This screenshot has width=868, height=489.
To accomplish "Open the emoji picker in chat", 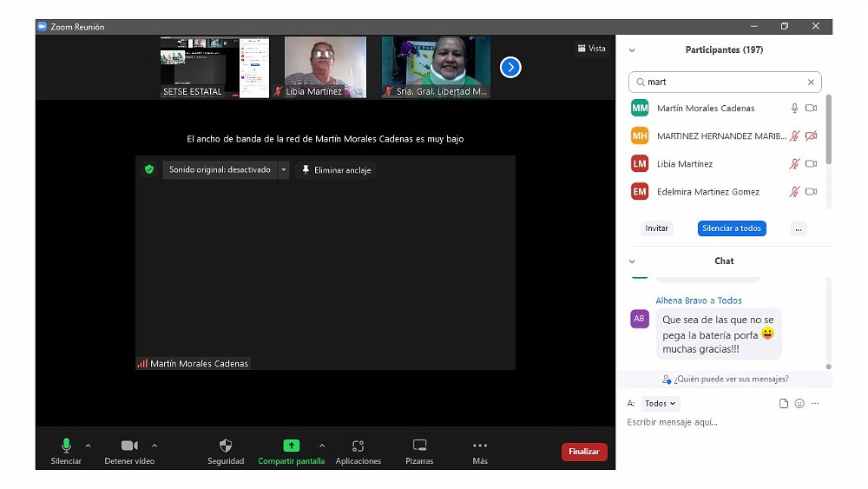I will click(799, 404).
